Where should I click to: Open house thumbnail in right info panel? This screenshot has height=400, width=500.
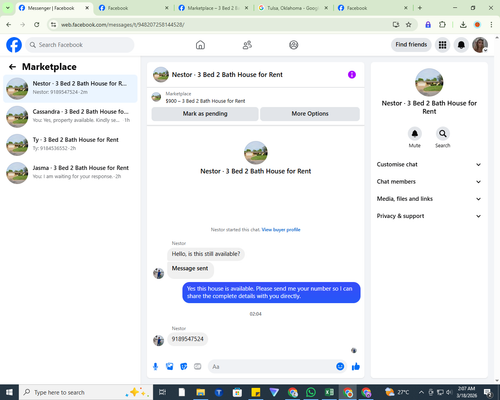click(x=429, y=82)
